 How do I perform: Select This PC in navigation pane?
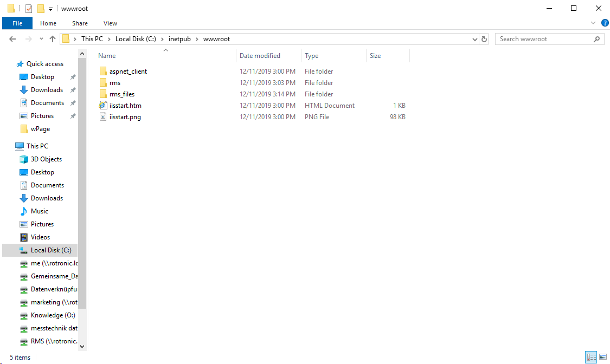point(37,146)
